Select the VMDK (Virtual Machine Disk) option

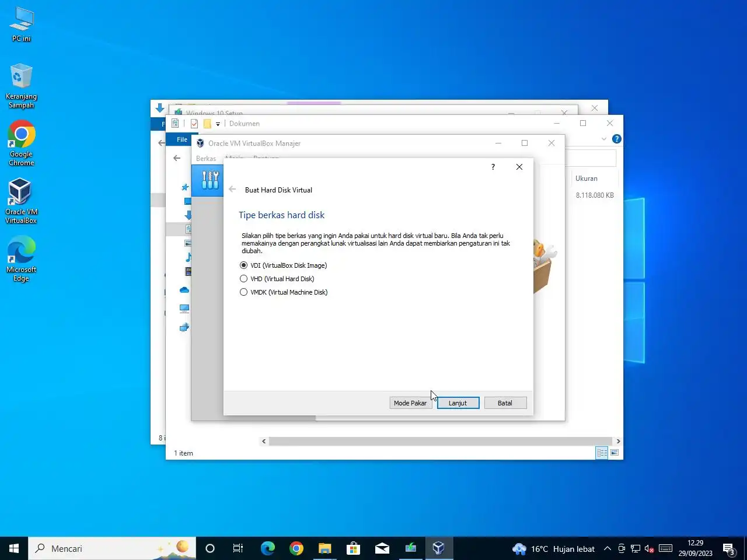point(284,292)
